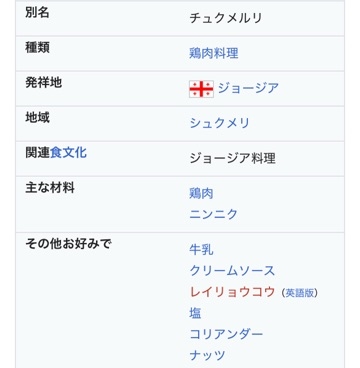Click the red レイリョウコウ link

pos(232,292)
